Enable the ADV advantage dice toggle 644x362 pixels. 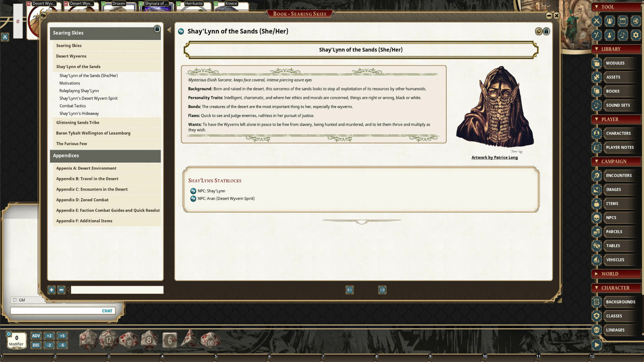(36, 336)
